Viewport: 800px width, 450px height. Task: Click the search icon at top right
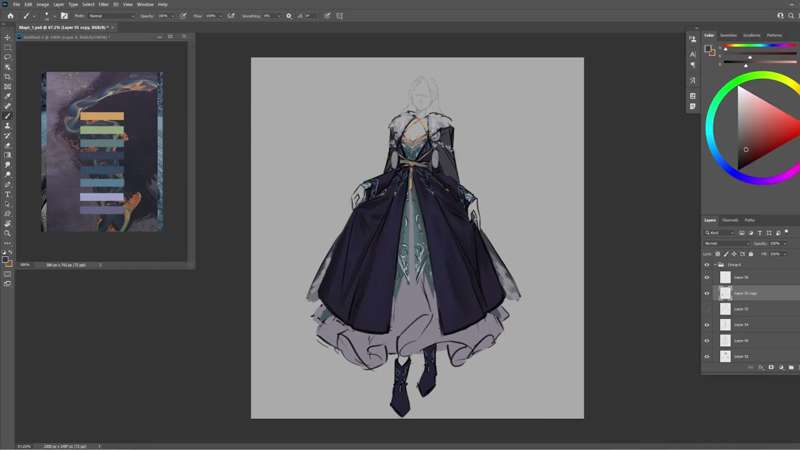[x=791, y=16]
